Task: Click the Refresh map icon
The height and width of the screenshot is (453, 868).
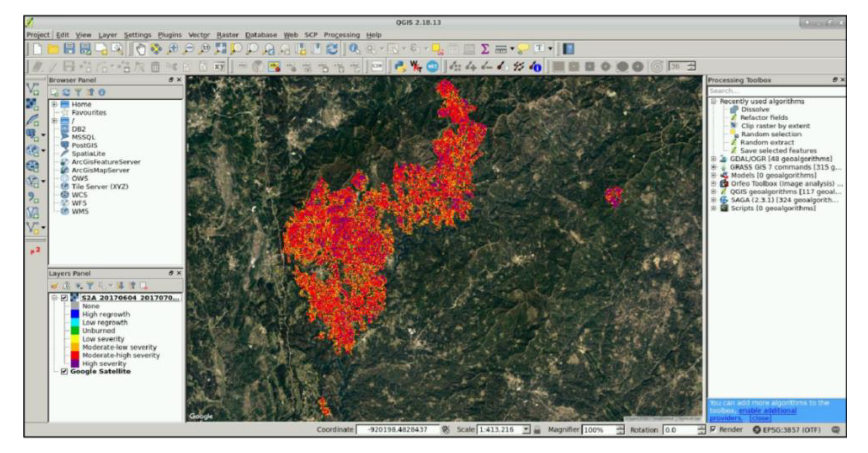Action: click(x=332, y=49)
